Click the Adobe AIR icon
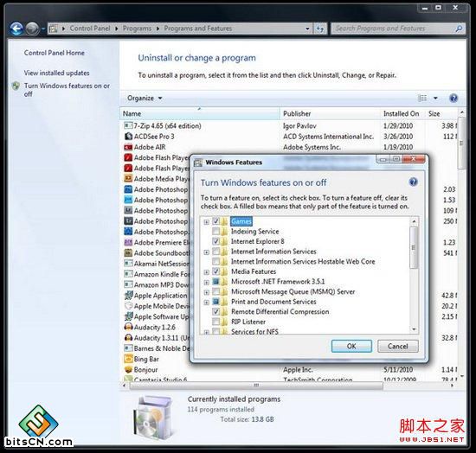Viewport: 476px width, 453px height. (x=128, y=147)
